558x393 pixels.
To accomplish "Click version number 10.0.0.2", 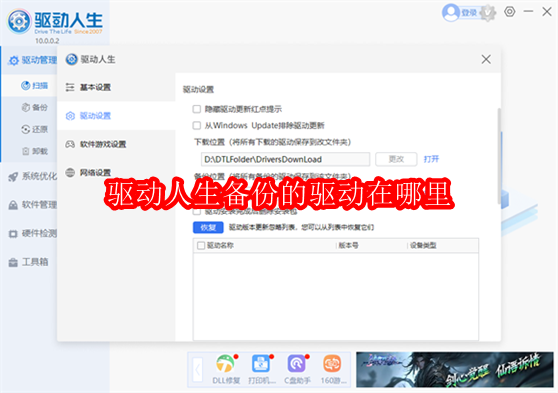I will (47, 41).
